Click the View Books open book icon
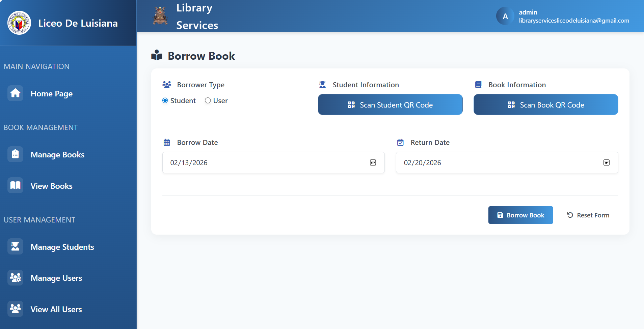644x329 pixels. (15, 185)
